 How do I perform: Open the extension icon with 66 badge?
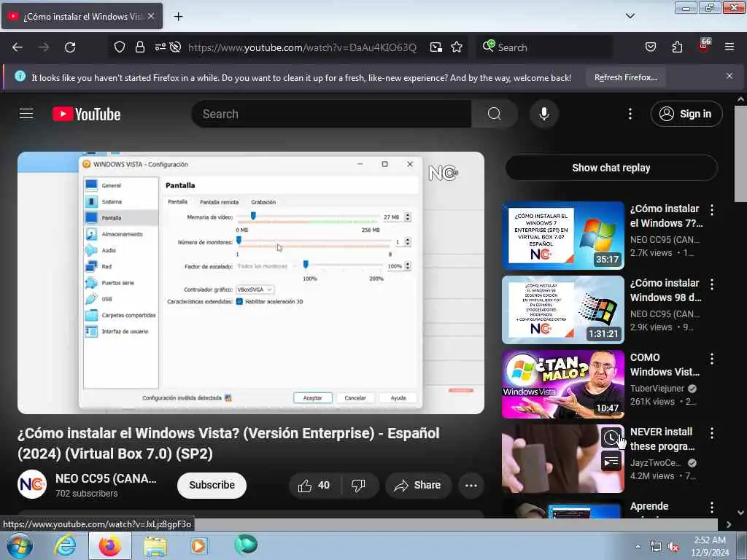click(x=704, y=46)
